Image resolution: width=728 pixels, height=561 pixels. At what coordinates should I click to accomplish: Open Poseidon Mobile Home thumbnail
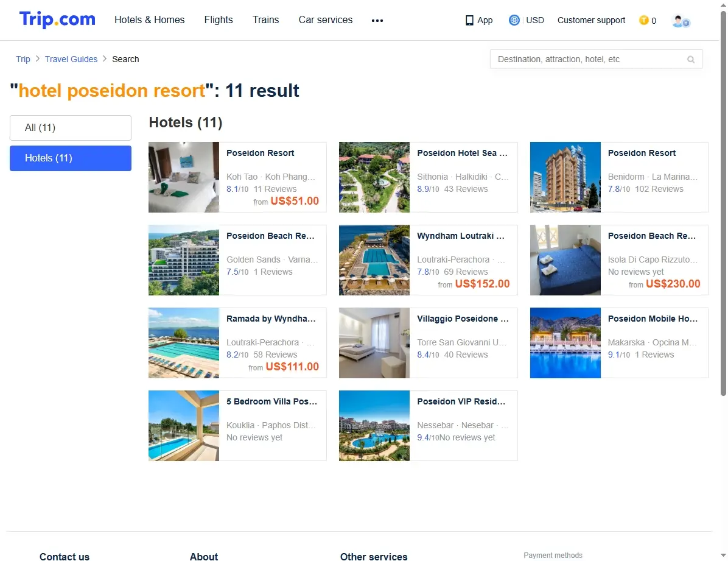point(565,342)
